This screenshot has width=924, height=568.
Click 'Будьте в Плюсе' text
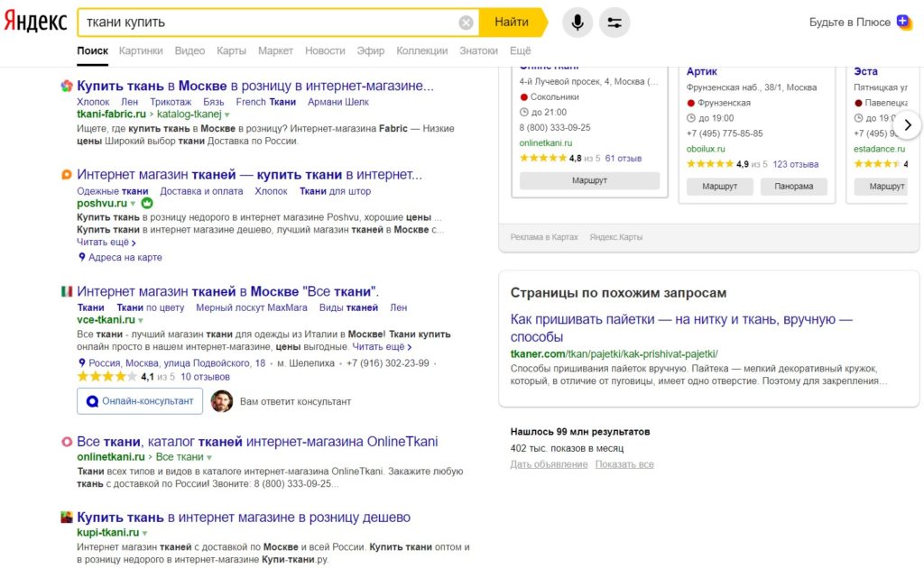tap(850, 23)
